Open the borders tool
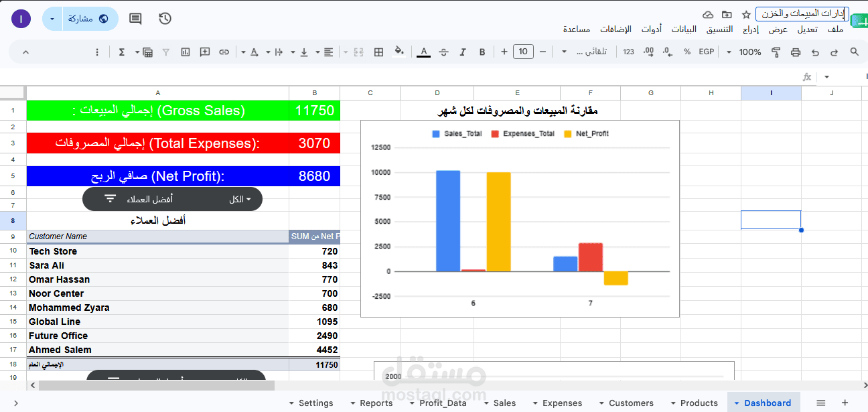 pos(378,52)
